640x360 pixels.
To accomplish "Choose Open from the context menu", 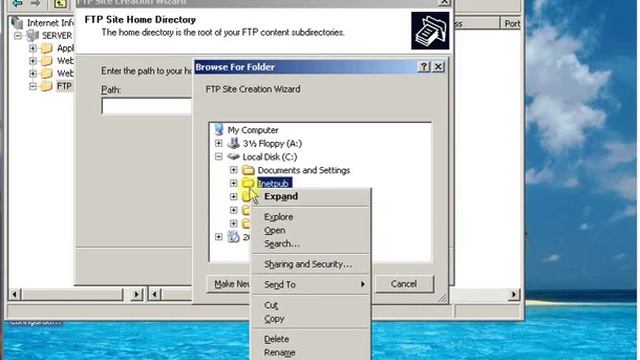I will [310, 230].
